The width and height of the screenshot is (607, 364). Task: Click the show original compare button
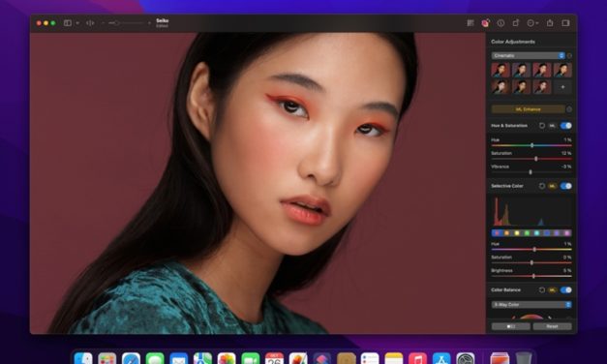(510, 326)
